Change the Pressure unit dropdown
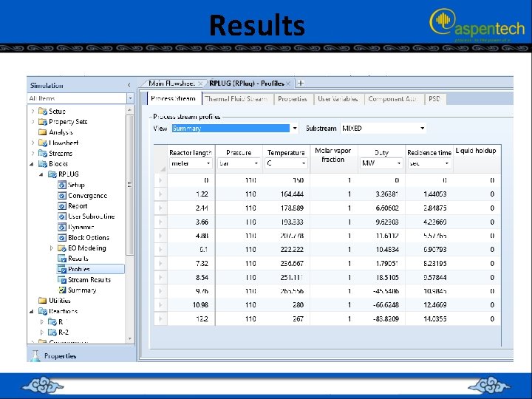Viewport: 532px width, 399px height. (256, 163)
